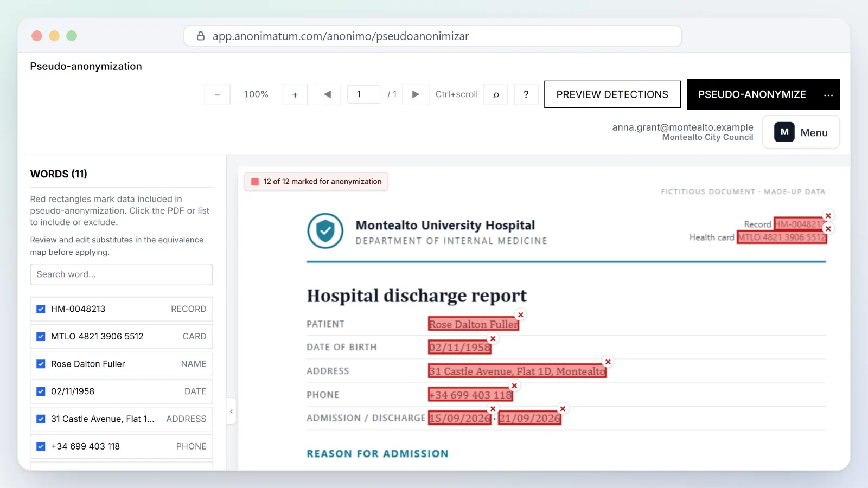Remove the 02/11/1958 date detection mark

pos(493,338)
